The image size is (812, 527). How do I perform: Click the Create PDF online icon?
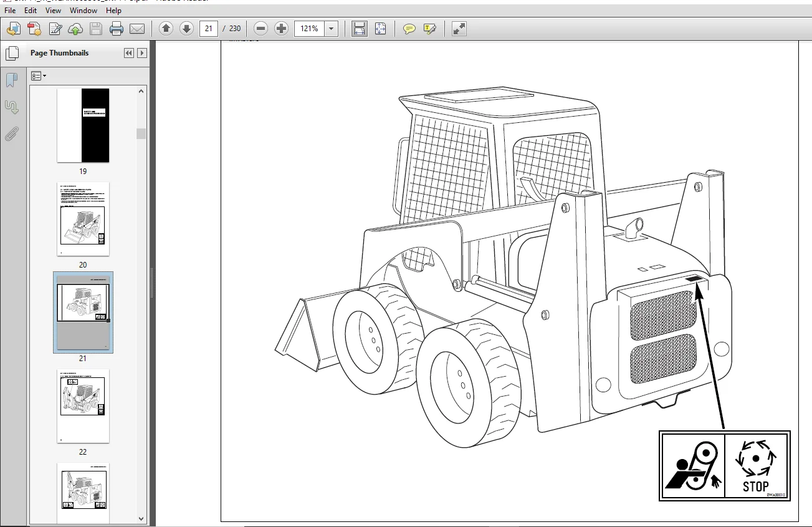[34, 29]
